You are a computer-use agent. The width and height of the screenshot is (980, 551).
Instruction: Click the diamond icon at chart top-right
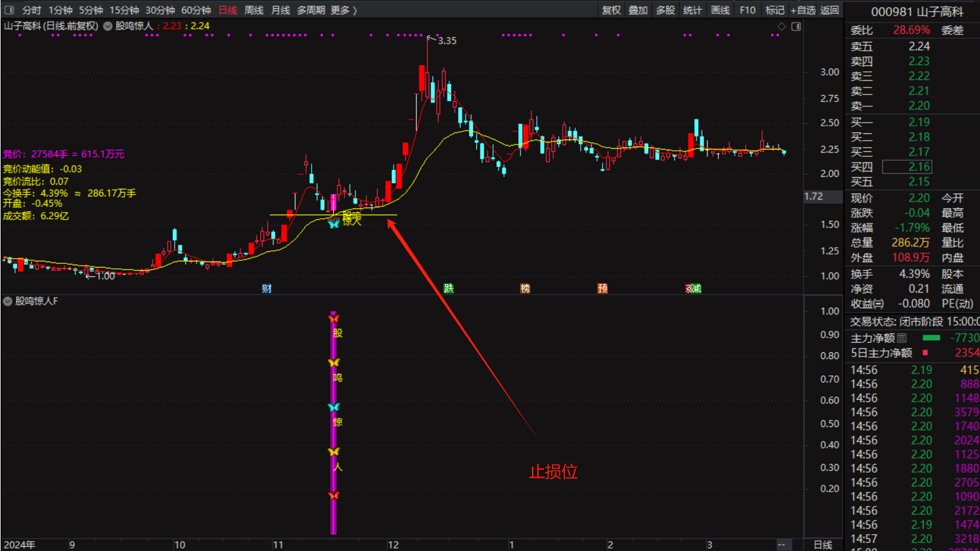[781, 26]
